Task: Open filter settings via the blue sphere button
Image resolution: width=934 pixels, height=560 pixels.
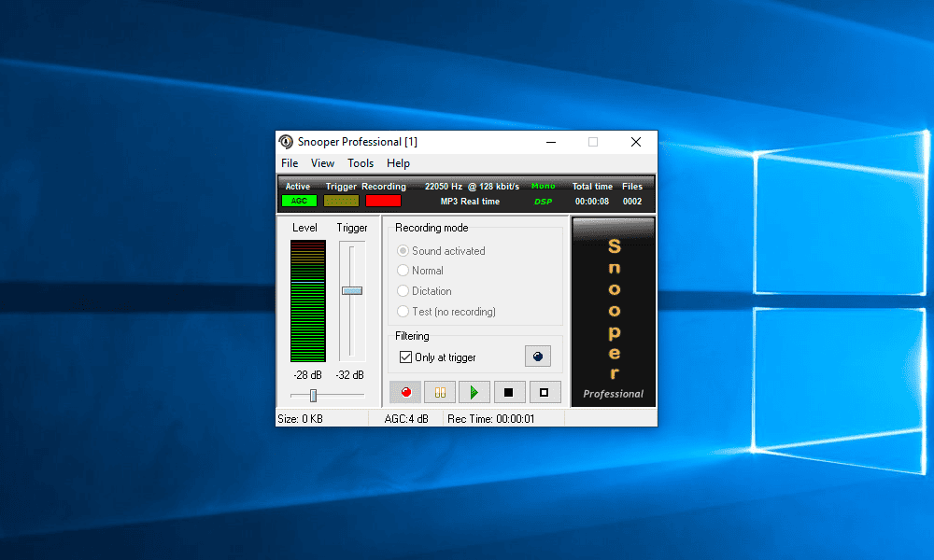Action: pos(538,357)
